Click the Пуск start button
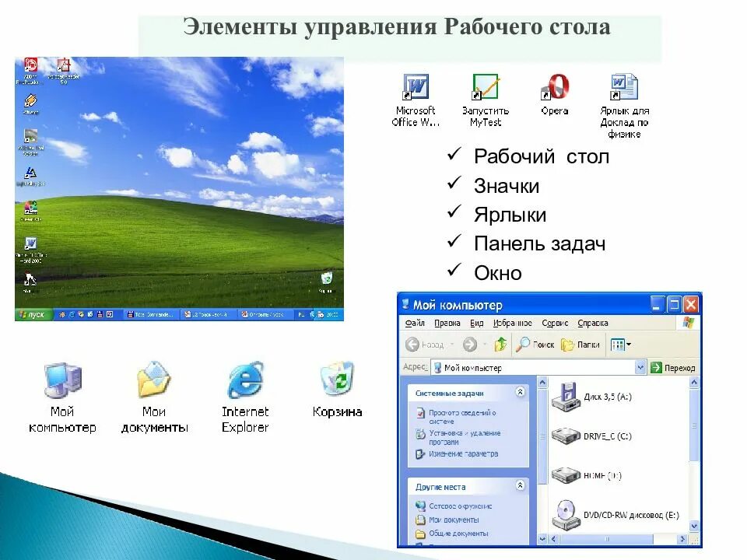747x560 pixels. [33, 314]
